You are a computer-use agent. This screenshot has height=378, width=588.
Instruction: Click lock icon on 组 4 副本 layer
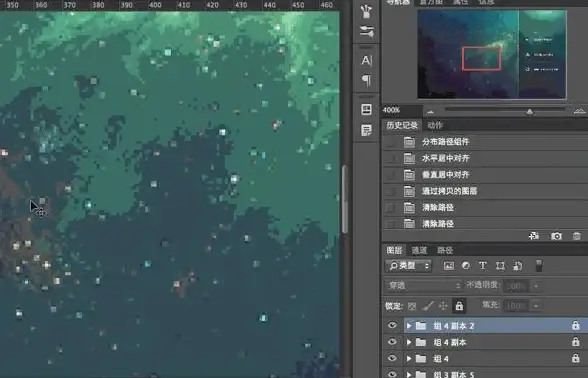(576, 342)
